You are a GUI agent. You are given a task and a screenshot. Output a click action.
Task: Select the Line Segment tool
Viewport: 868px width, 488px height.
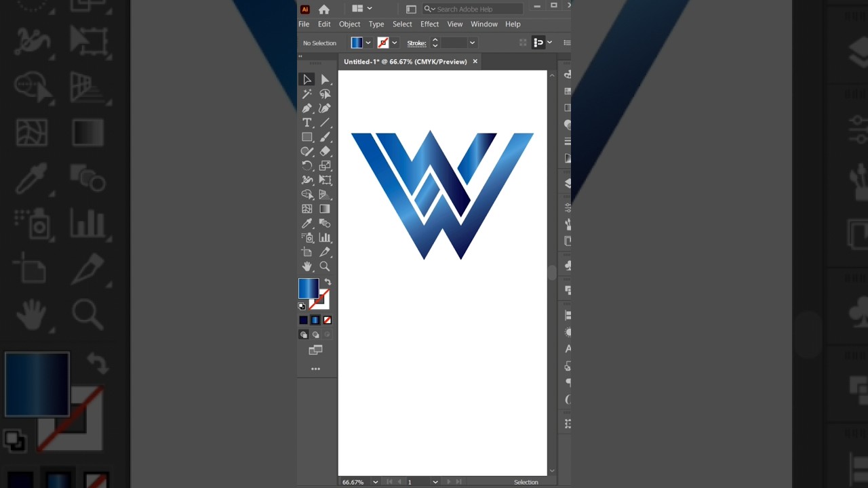[325, 123]
